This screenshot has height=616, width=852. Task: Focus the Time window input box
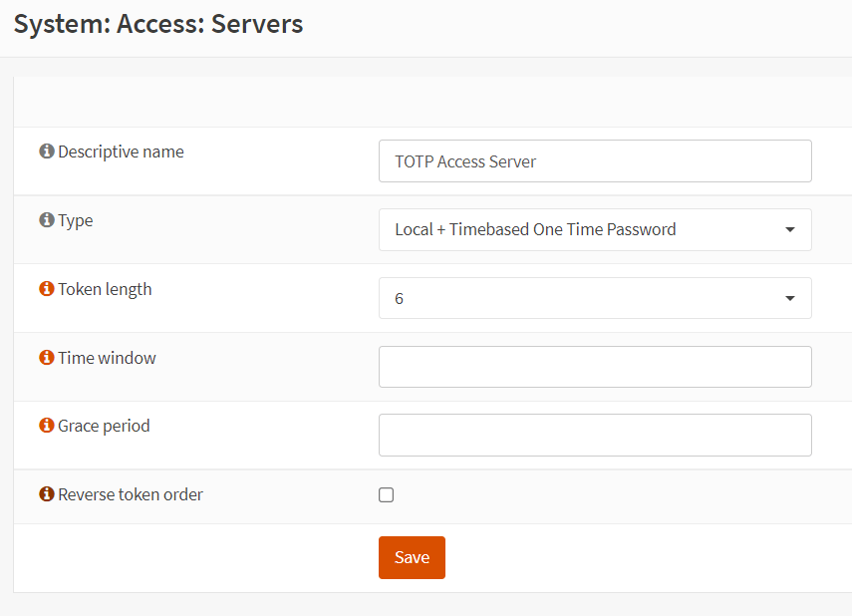click(595, 367)
